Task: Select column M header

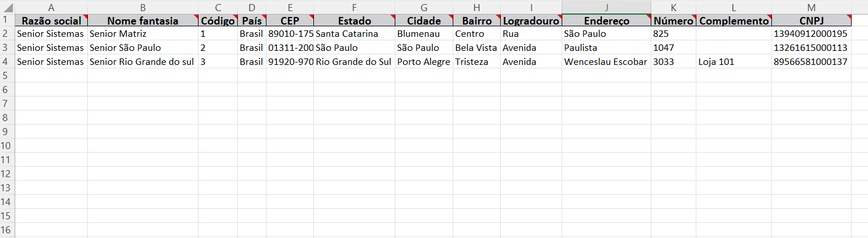Action: pyautogui.click(x=811, y=7)
